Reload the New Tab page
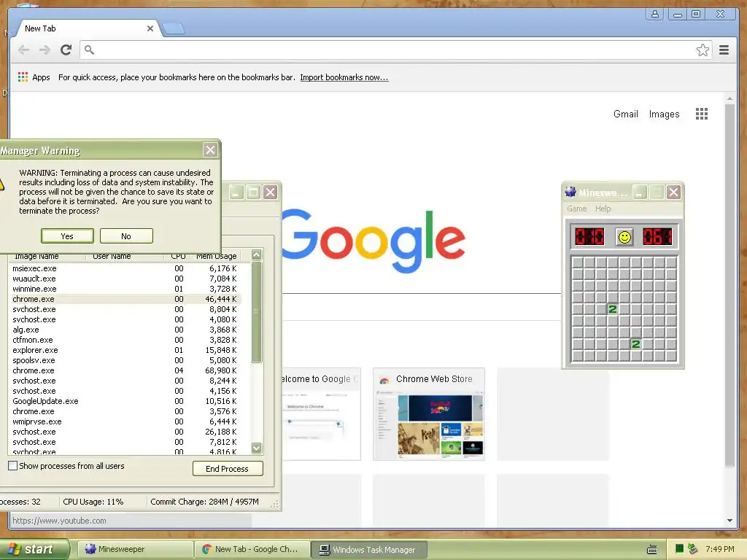 (66, 50)
